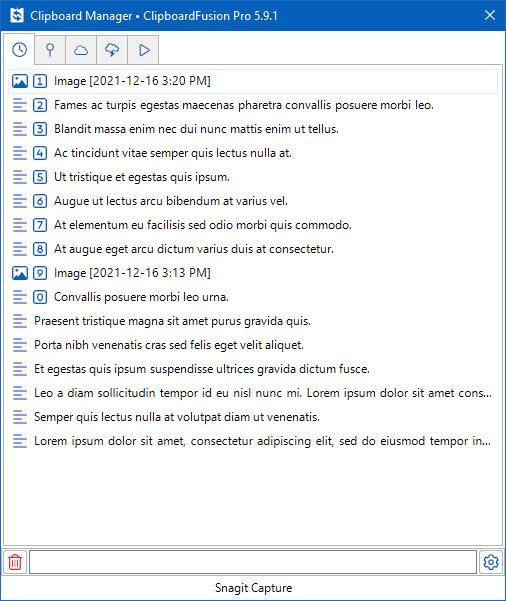Select 'Praesent tristique magna sit amet' entry
The width and height of the screenshot is (506, 601).
(253, 321)
